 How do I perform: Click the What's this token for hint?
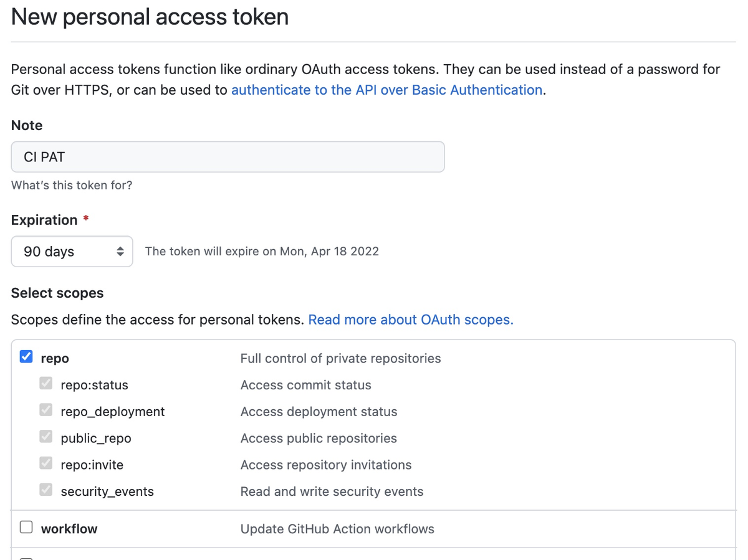pos(72,185)
